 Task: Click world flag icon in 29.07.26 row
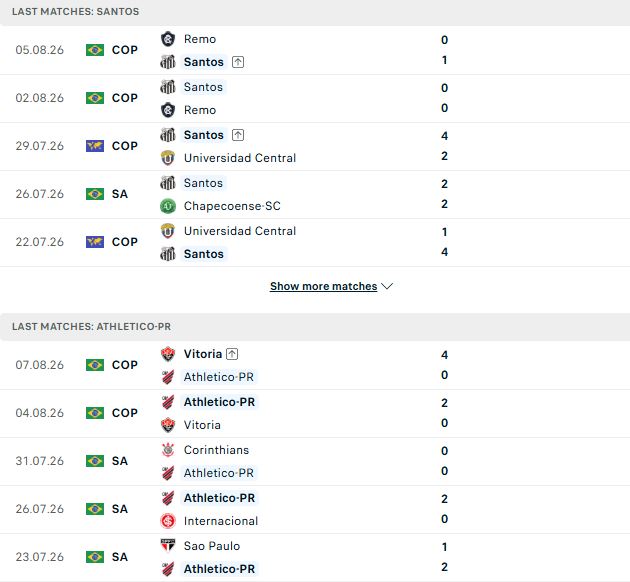coord(95,146)
